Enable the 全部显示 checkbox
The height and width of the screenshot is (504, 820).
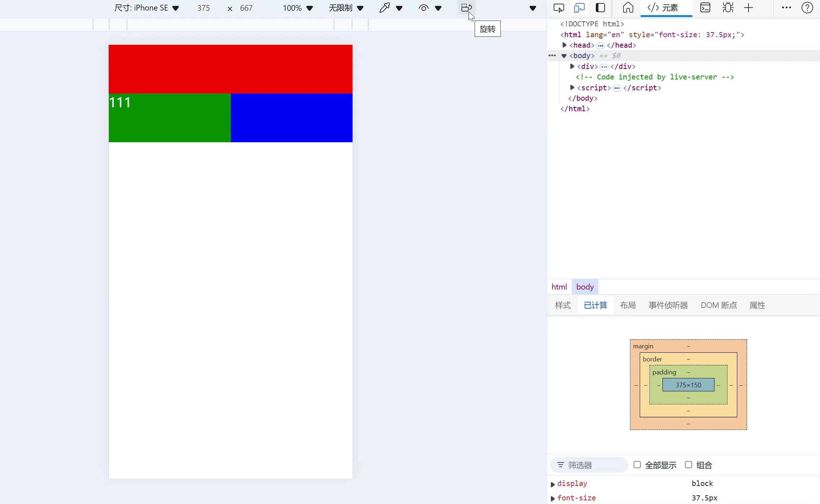(637, 465)
